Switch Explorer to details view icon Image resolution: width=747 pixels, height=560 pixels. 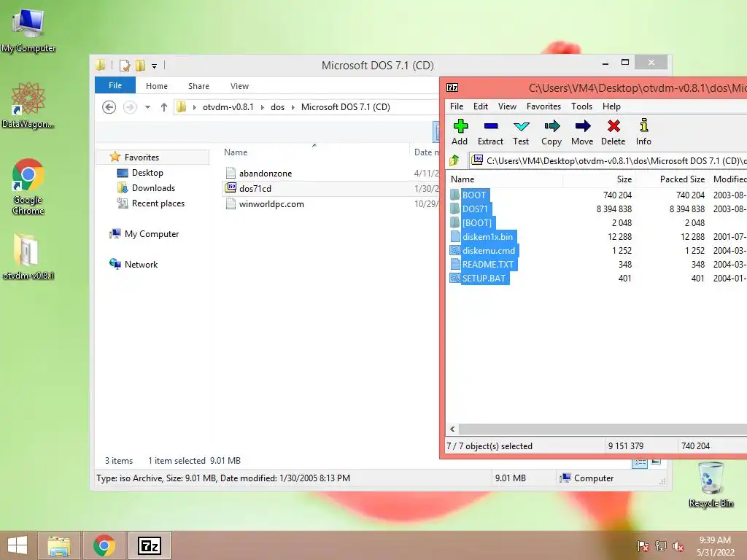pyautogui.click(x=640, y=462)
